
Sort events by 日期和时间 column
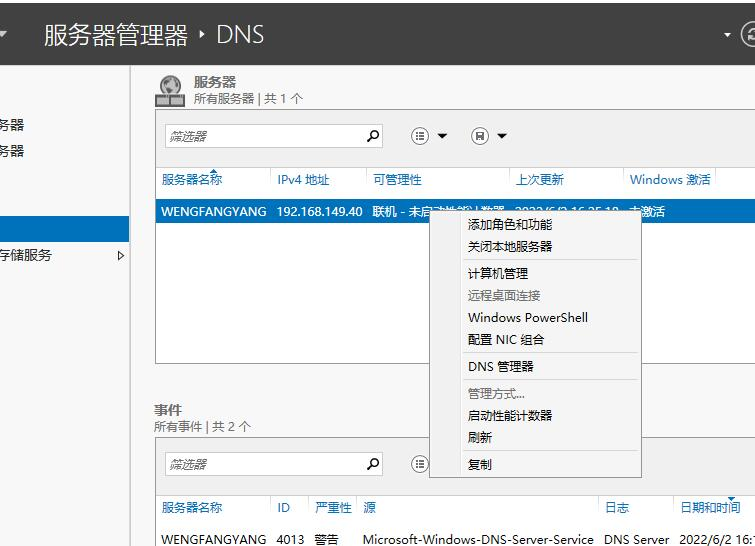pos(710,507)
